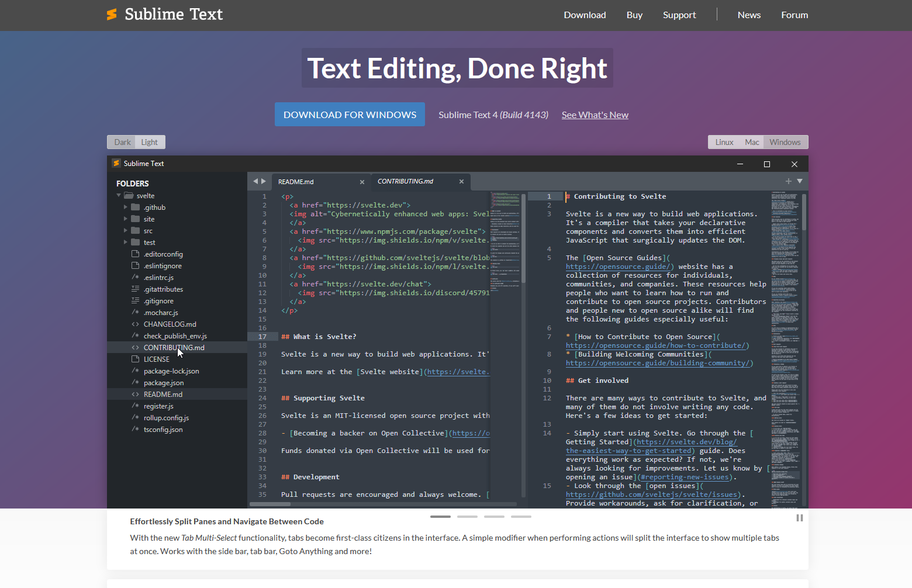
Task: Open the .github folder icon
Action: (x=136, y=207)
